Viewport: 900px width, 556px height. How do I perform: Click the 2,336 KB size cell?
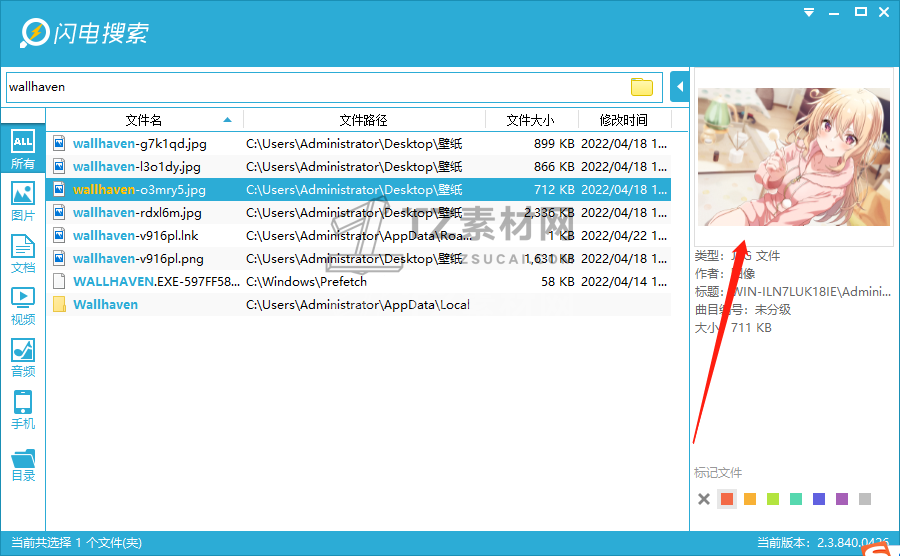pos(549,212)
